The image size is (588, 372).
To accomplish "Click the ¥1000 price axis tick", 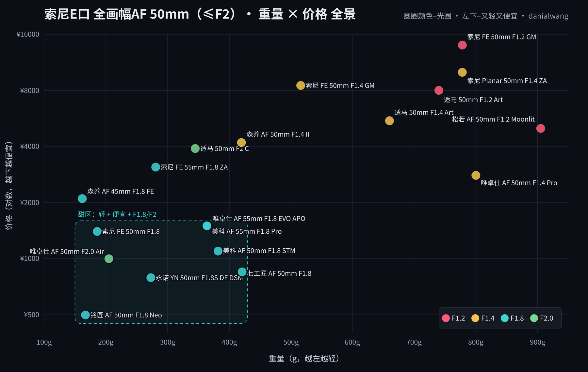I will [30, 258].
